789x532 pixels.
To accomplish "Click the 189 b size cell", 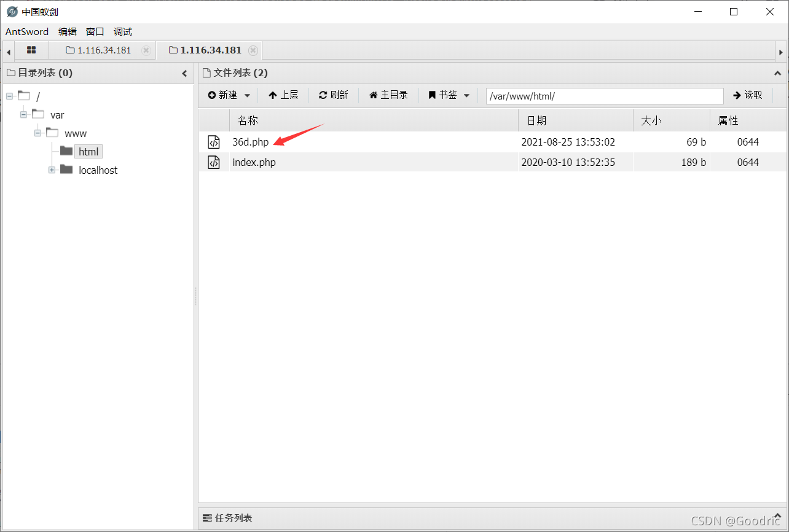I will coord(694,162).
